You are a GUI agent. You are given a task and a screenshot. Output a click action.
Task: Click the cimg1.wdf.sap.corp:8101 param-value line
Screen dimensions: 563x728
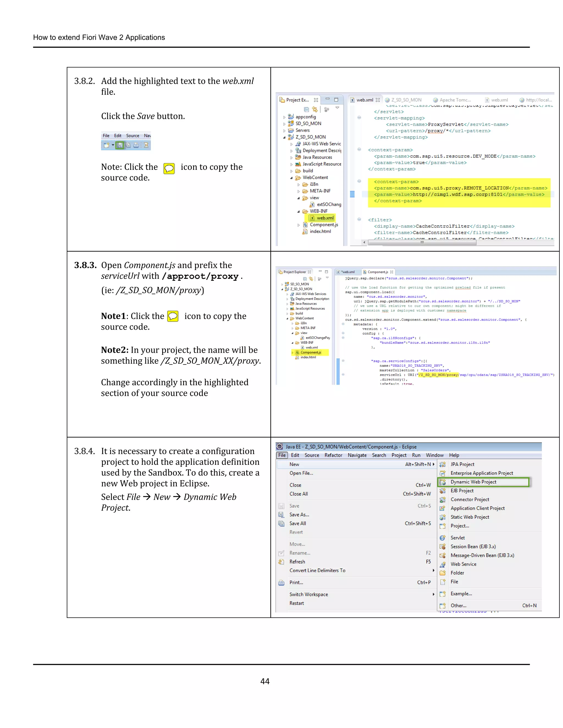459,195
